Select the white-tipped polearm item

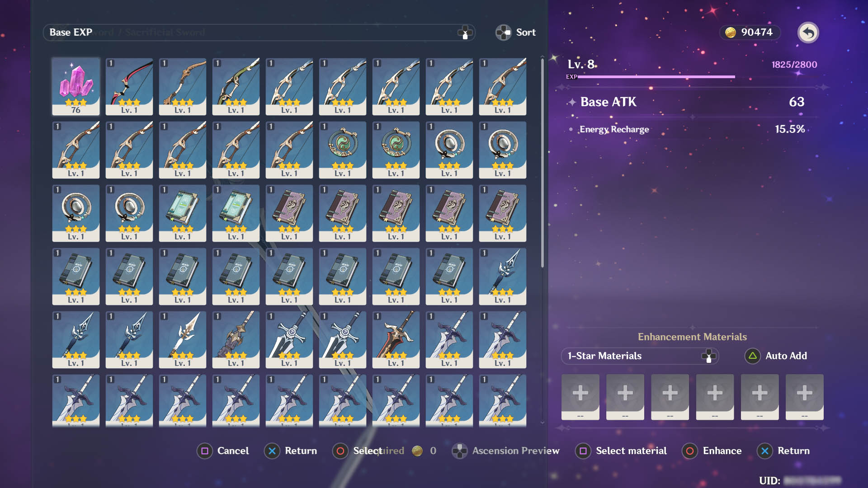[x=182, y=339]
